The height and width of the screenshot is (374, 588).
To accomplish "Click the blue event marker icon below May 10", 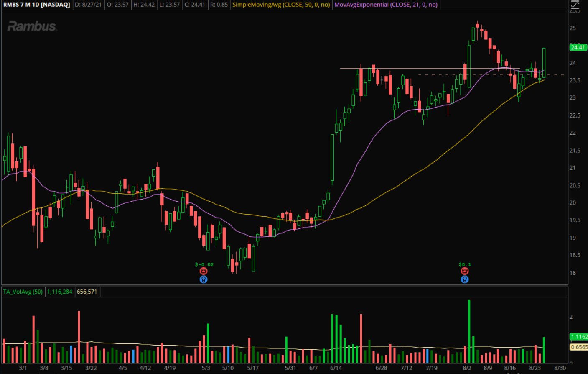I will pos(204,280).
